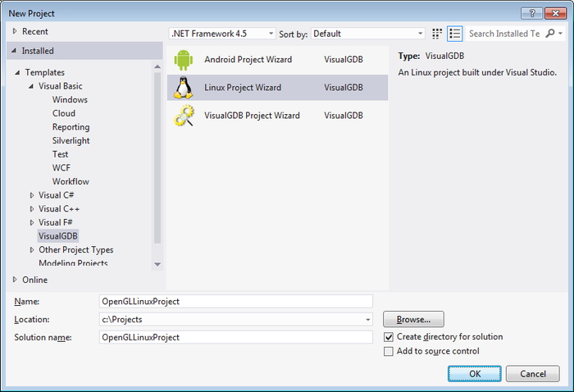This screenshot has height=392, width=574.
Task: Select the VisualGDB tree item
Action: coord(58,236)
